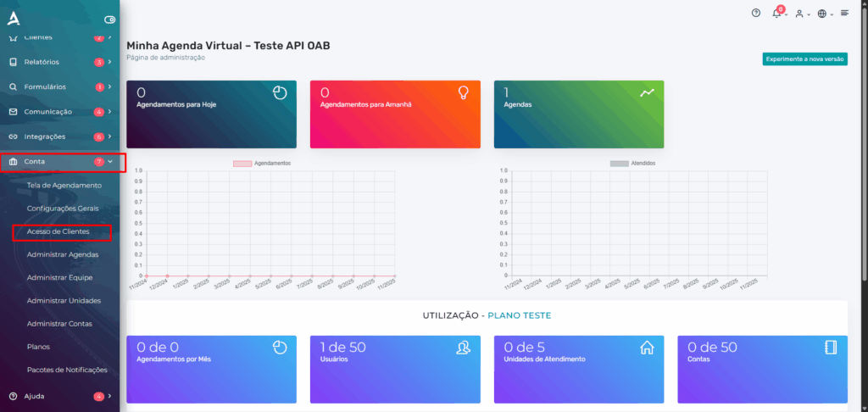Click the lightbulb icon on Agendamentos para Amanhã
The image size is (868, 412).
click(x=463, y=92)
